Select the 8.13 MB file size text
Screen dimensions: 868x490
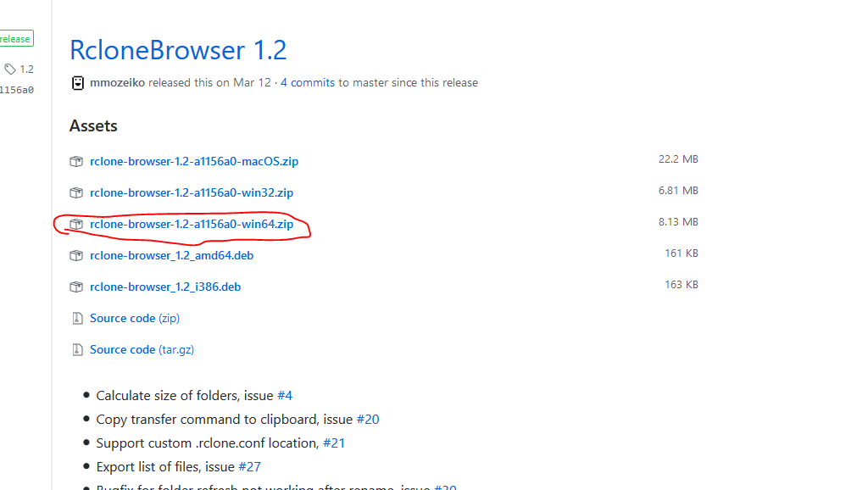(x=678, y=222)
